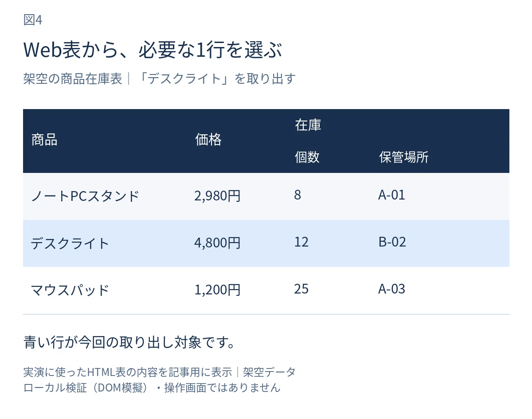This screenshot has width=532, height=419.
Task: Click the 価格 column header
Action: tap(208, 141)
